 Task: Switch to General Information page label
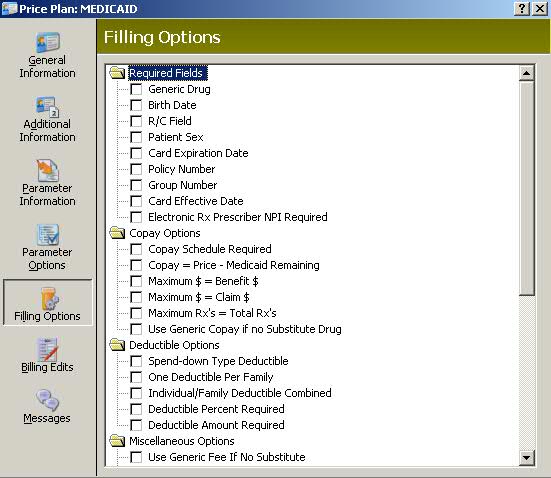(x=47, y=66)
